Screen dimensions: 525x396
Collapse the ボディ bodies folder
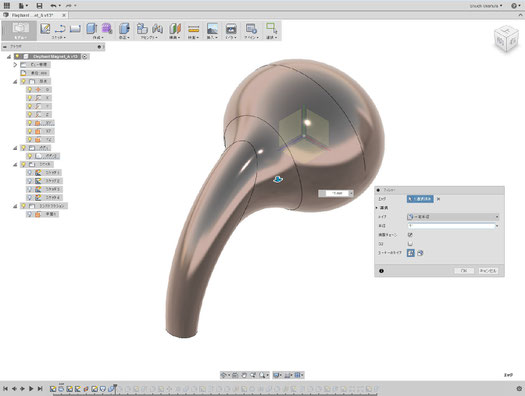tap(15, 148)
